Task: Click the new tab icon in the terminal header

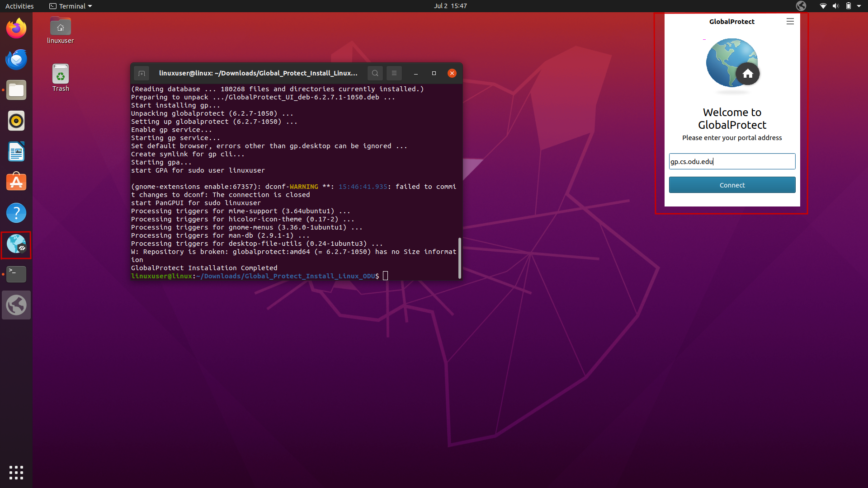Action: (142, 73)
